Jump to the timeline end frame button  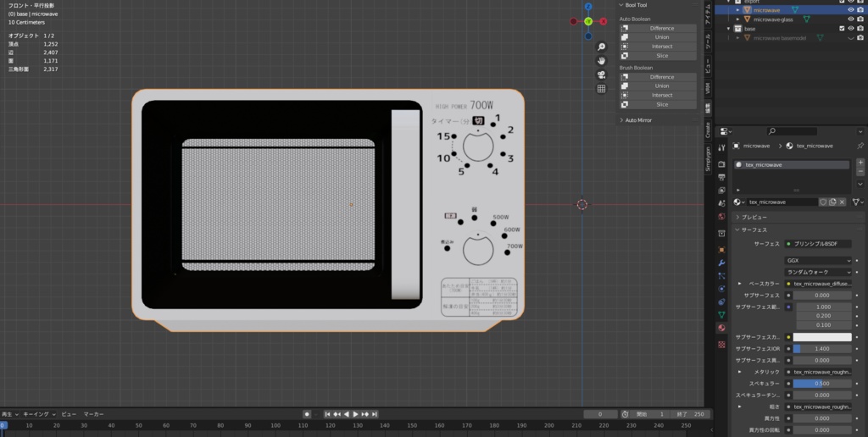[x=375, y=414]
